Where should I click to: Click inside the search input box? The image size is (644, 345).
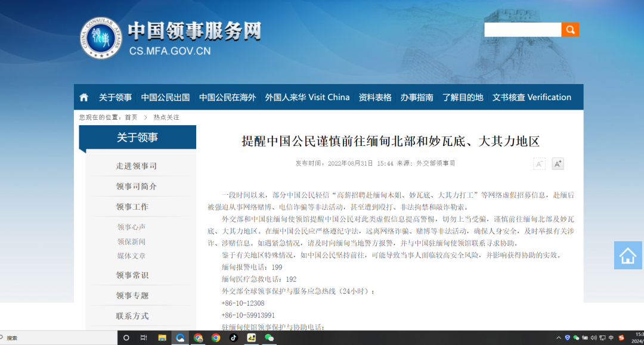click(x=522, y=29)
